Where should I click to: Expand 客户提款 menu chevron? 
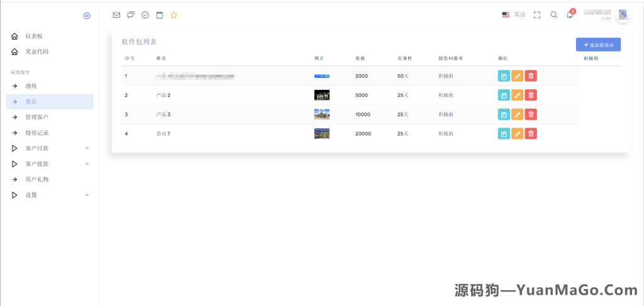coord(87,163)
